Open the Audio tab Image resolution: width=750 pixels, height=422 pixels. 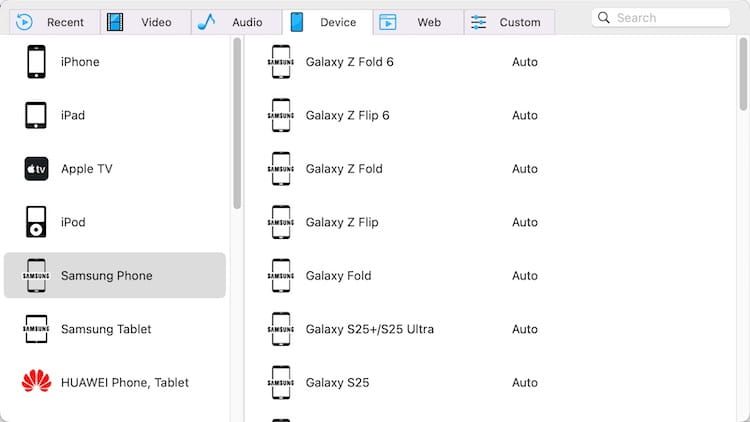click(x=236, y=22)
